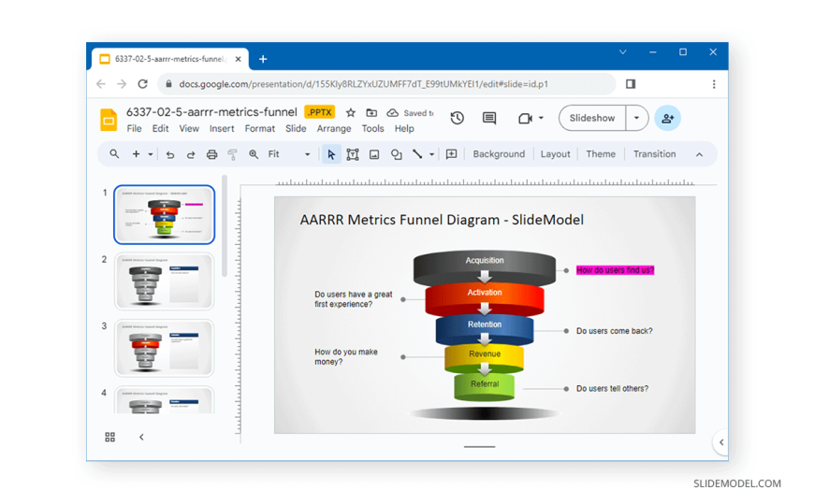Click the version history clock icon

tap(457, 119)
